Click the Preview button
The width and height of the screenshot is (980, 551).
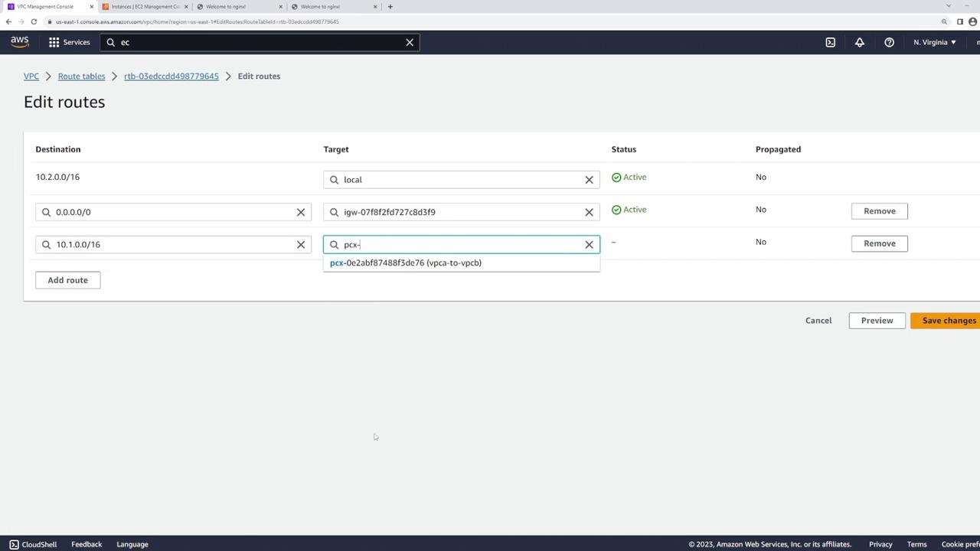coord(877,321)
